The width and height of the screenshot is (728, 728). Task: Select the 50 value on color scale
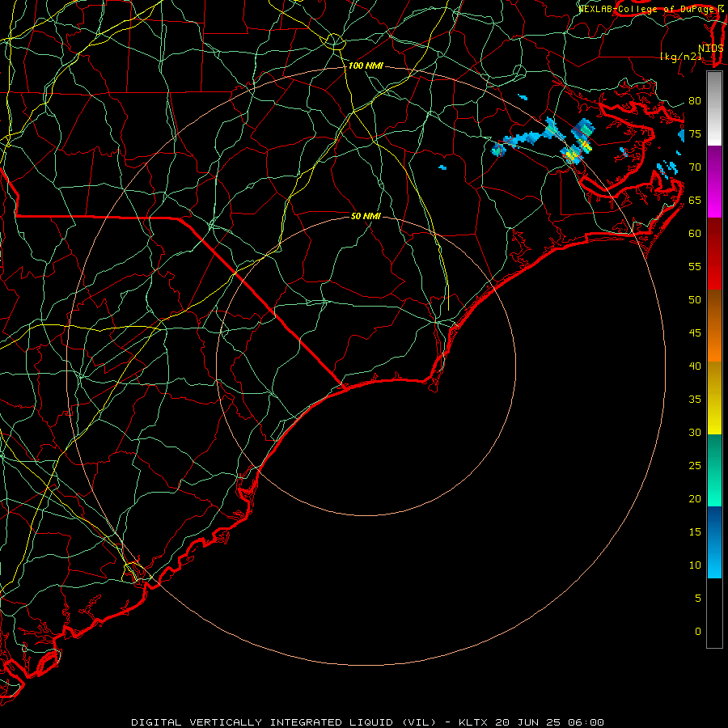(x=695, y=300)
